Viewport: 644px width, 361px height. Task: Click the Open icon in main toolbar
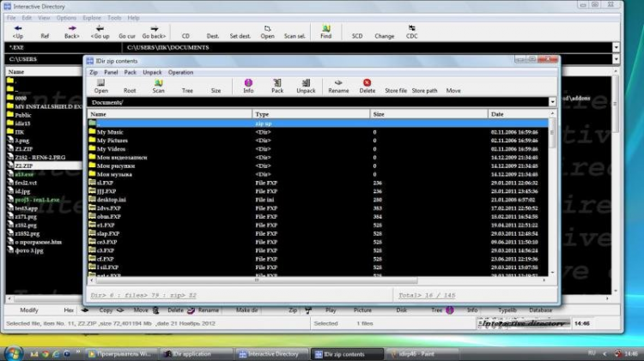click(x=267, y=28)
